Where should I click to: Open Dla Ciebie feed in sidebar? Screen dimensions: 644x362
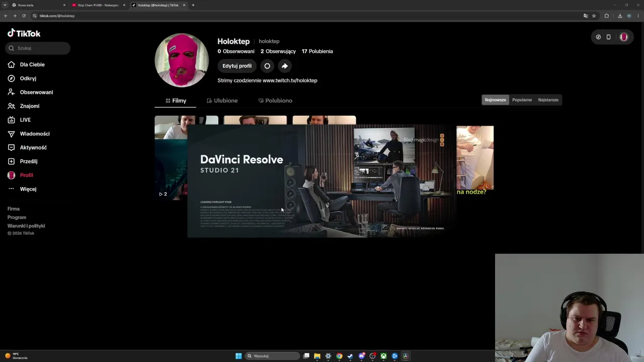(x=26, y=64)
